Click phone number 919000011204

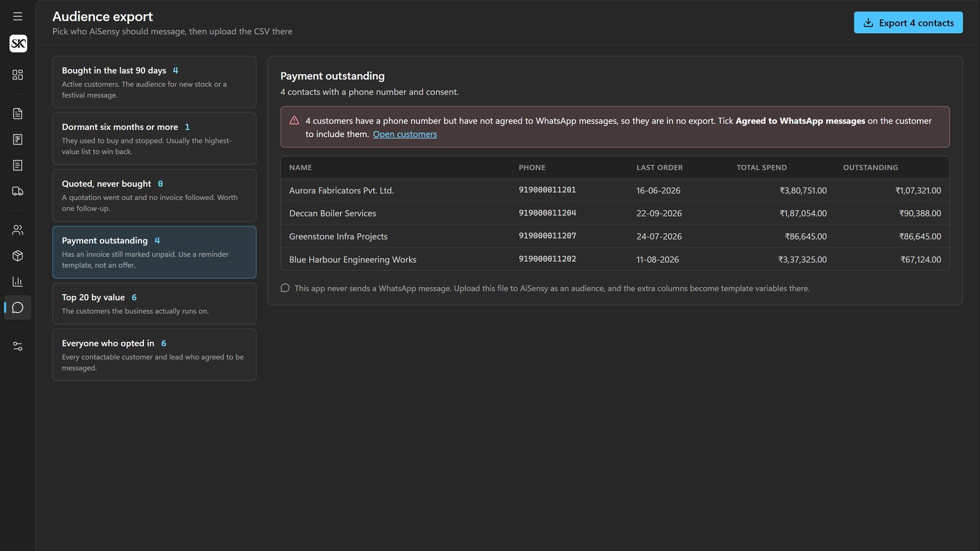548,213
